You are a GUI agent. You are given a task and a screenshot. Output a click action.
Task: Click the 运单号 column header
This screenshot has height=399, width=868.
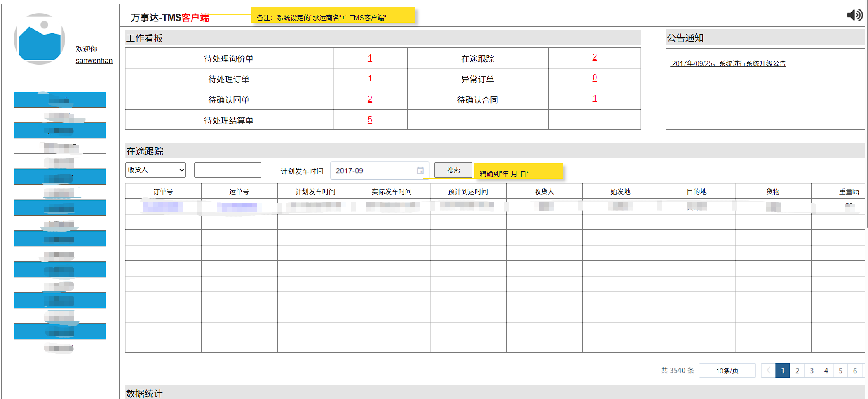(239, 192)
